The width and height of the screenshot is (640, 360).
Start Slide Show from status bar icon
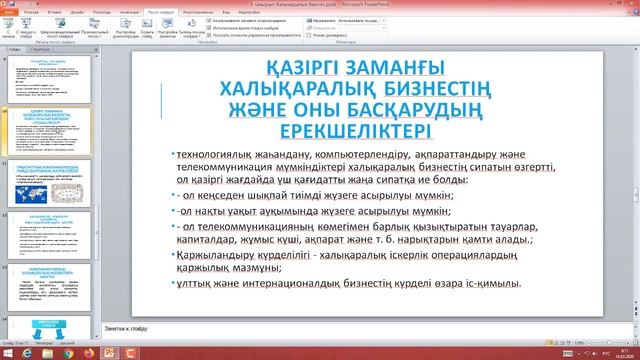coord(569,343)
